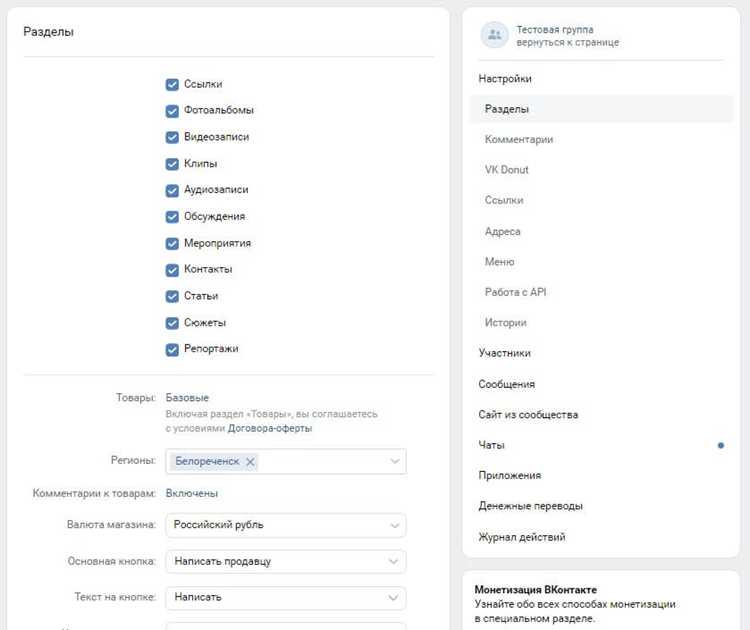750x630 pixels.
Task: Select Разделы in the sidebar
Action: [601, 109]
